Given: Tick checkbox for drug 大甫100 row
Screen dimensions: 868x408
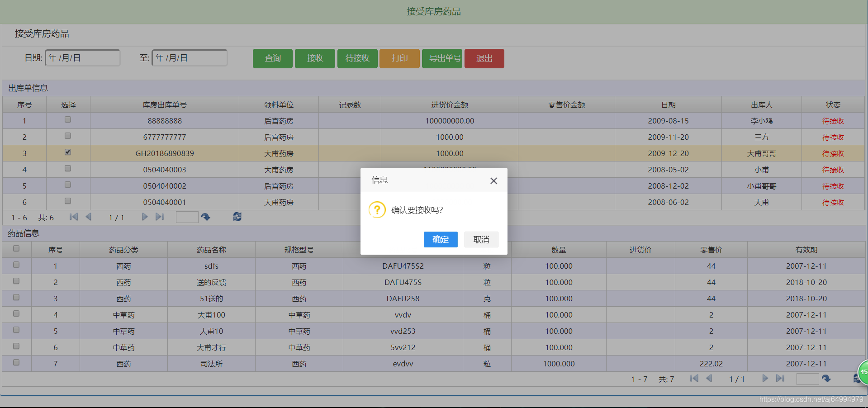Looking at the screenshot, I should [16, 314].
